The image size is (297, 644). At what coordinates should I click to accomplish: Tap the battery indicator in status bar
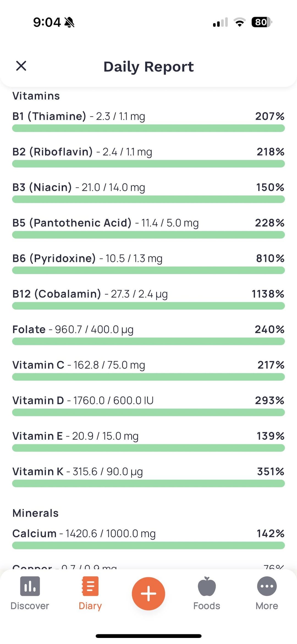(261, 22)
